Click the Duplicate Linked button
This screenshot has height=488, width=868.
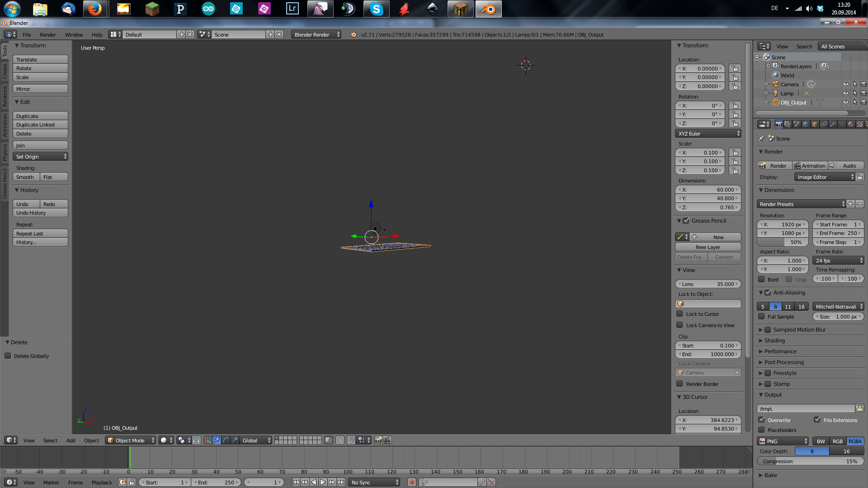coord(40,125)
